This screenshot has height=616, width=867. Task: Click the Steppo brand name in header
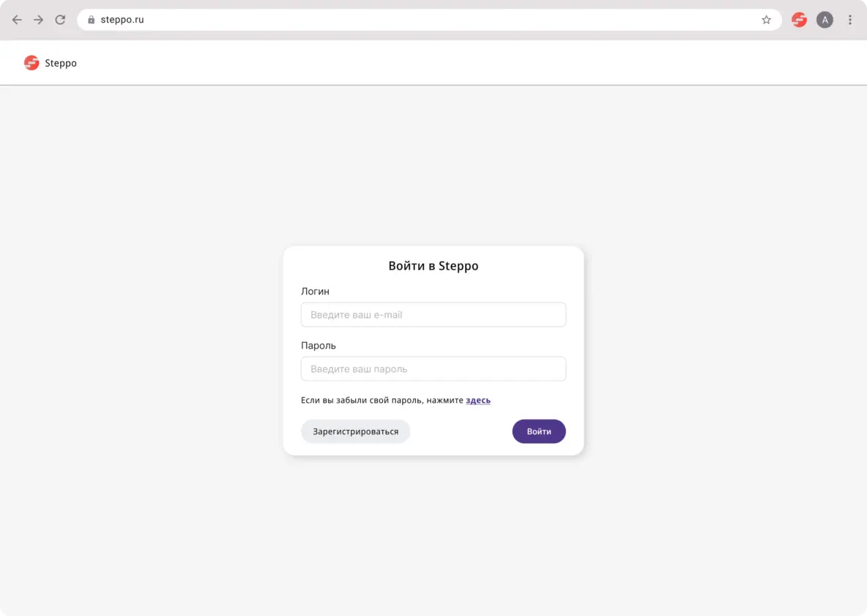point(61,63)
